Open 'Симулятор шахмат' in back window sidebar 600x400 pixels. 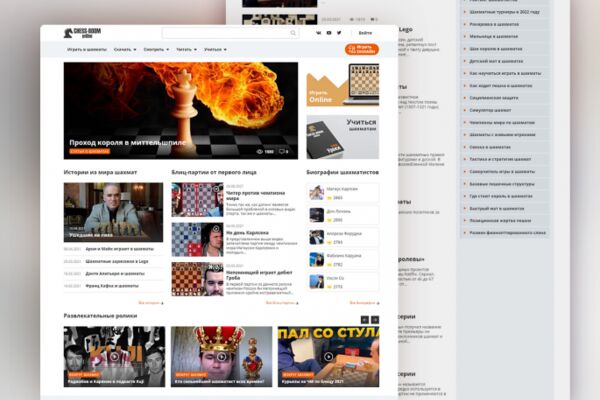[490, 110]
